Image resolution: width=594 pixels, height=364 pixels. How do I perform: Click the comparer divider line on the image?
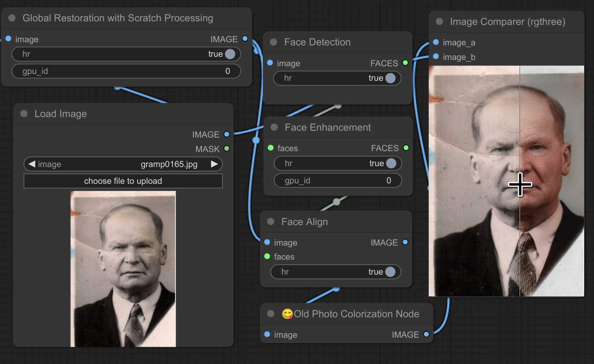[520, 136]
